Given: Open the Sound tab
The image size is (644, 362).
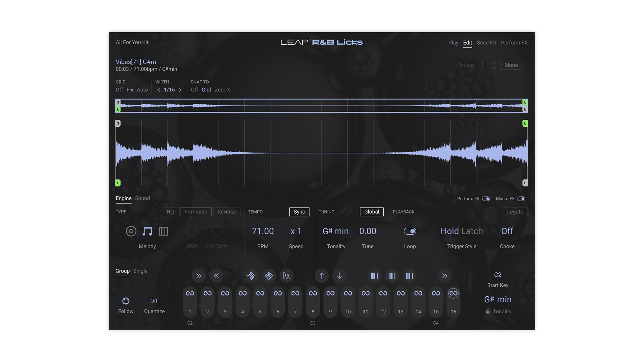Looking at the screenshot, I should pos(142,198).
